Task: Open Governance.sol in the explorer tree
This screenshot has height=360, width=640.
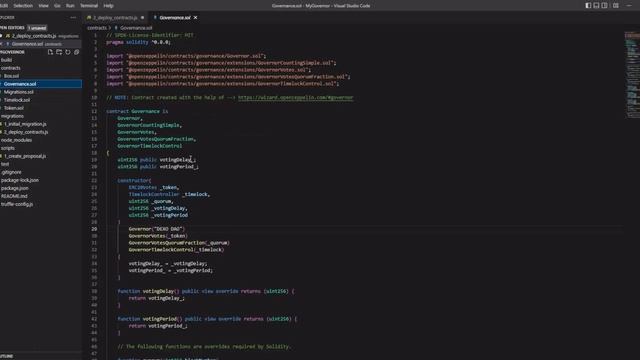Action: [x=41, y=84]
